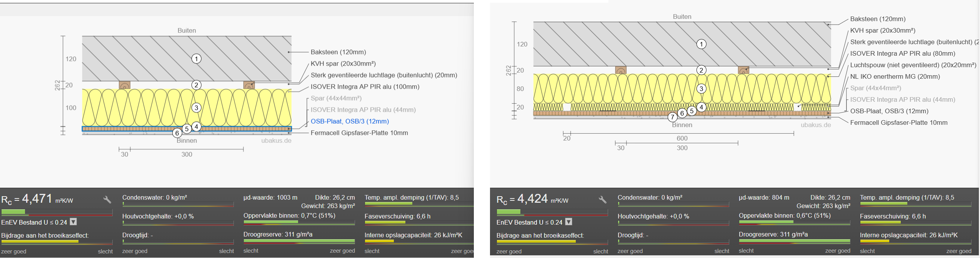Open EnEV Bestand dropdown in left panel
Screen dimensions: 980x258
tap(73, 222)
